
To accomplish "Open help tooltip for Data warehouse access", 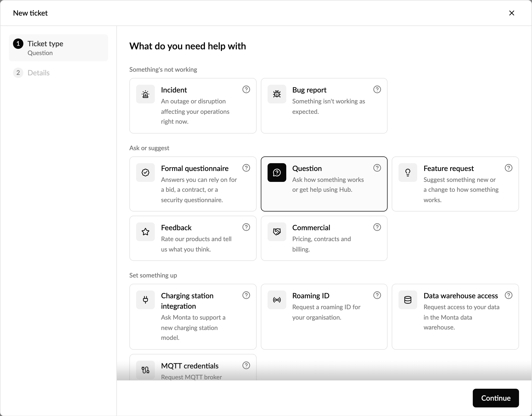I will (509, 295).
